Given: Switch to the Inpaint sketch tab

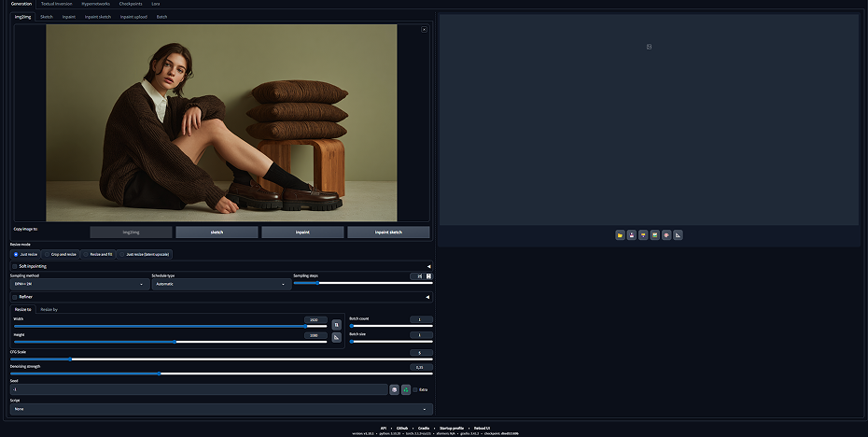Looking at the screenshot, I should pyautogui.click(x=97, y=17).
